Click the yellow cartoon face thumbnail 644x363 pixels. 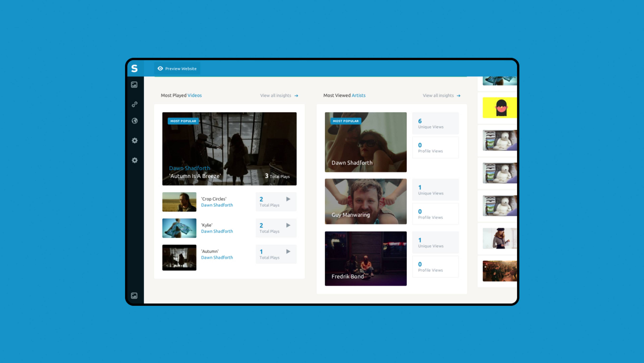pyautogui.click(x=499, y=108)
